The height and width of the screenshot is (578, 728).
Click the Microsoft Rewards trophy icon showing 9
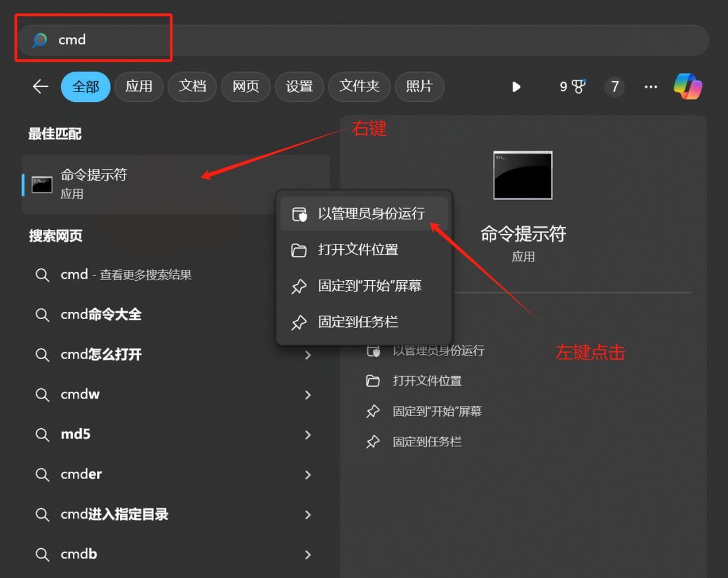point(571,87)
